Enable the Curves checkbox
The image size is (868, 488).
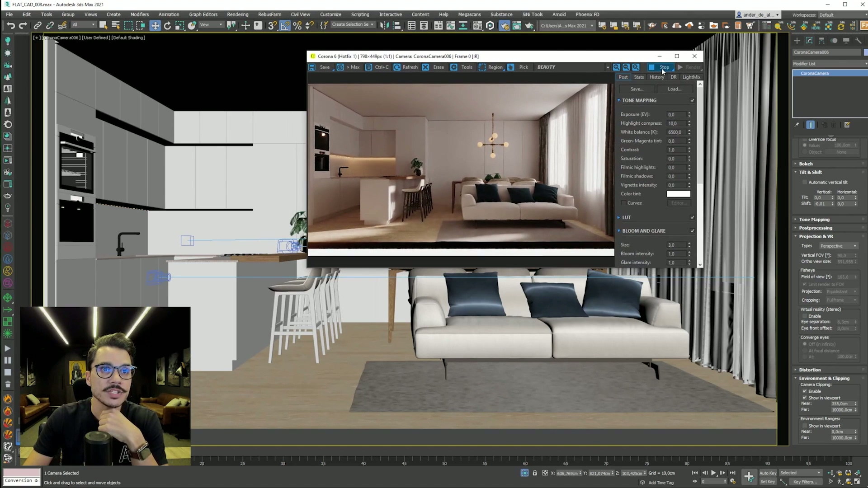[x=624, y=203]
